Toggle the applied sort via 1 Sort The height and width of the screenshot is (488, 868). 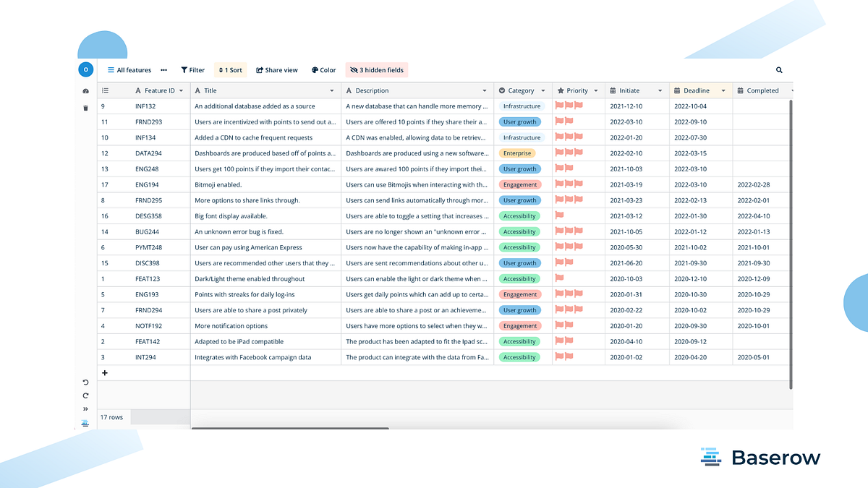(229, 69)
